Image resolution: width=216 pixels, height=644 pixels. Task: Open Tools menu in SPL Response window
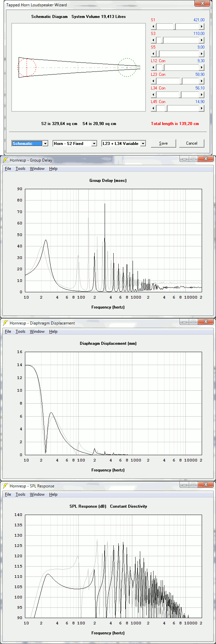point(20,494)
